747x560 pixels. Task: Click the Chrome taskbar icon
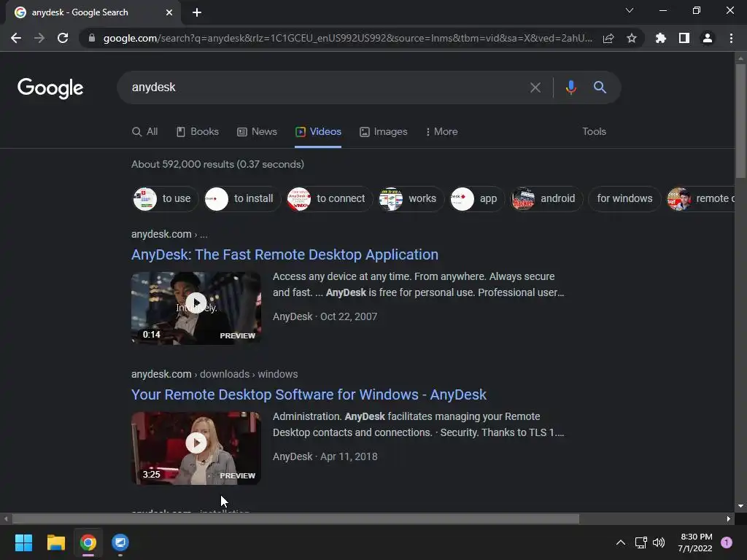88,542
